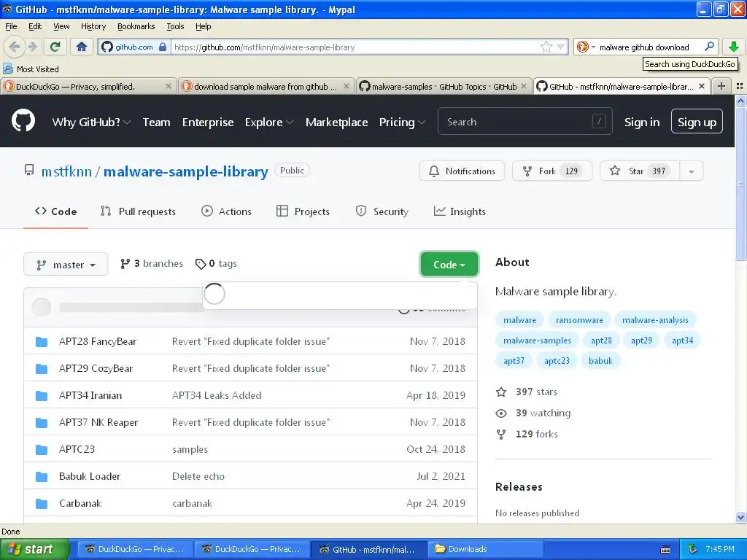Open the APT34 Iranian folder
Screen dimensions: 747x560
[90, 395]
